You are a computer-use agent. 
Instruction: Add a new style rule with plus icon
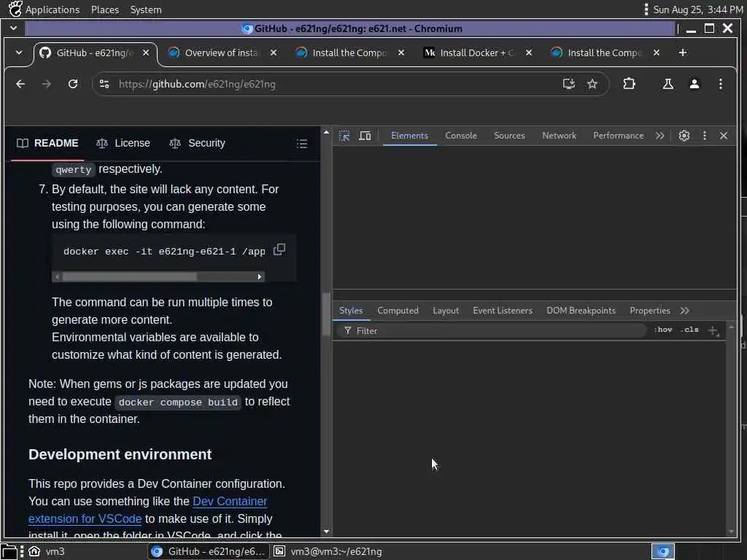click(713, 330)
